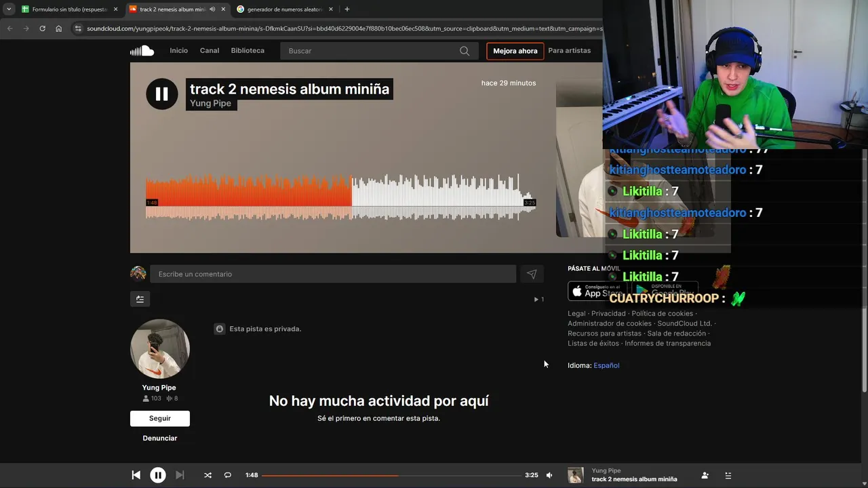Open the Listas de éxitos footer link
Viewport: 868px width, 488px height.
(593, 344)
